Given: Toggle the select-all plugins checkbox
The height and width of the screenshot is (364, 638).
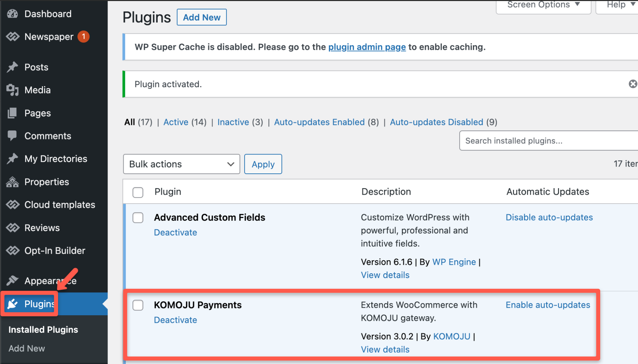Looking at the screenshot, I should pyautogui.click(x=138, y=192).
